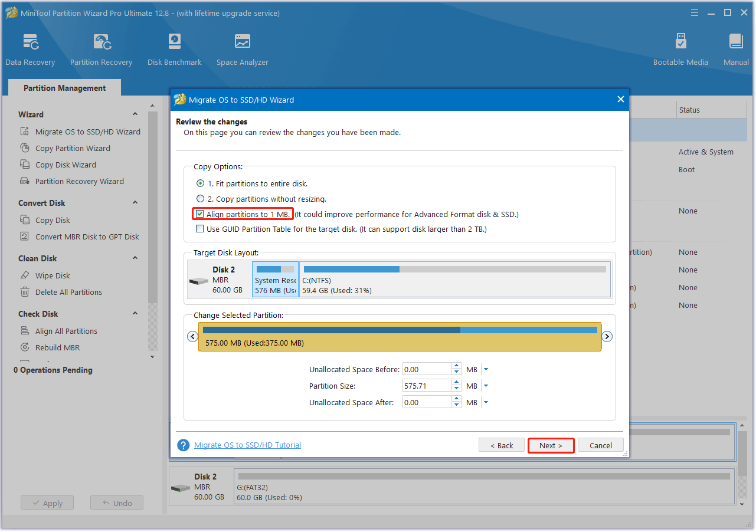Open the hamburger menu
This screenshot has width=756, height=532.
click(694, 12)
